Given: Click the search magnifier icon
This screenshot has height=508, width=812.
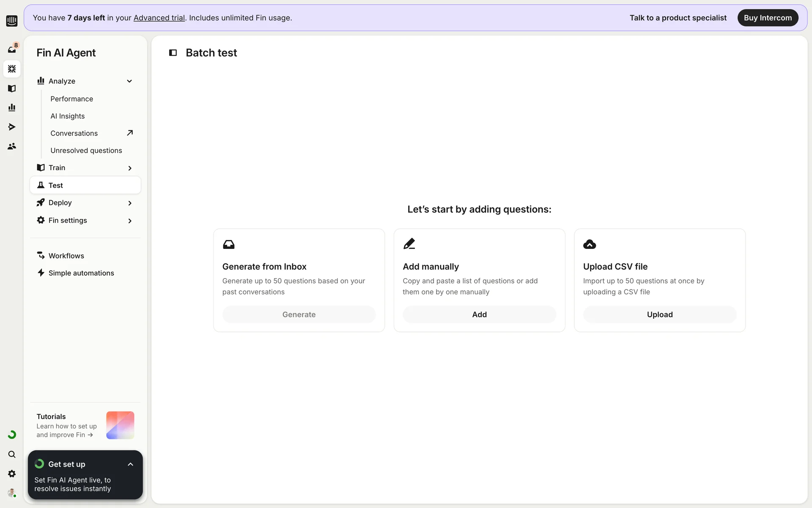Looking at the screenshot, I should click(12, 454).
